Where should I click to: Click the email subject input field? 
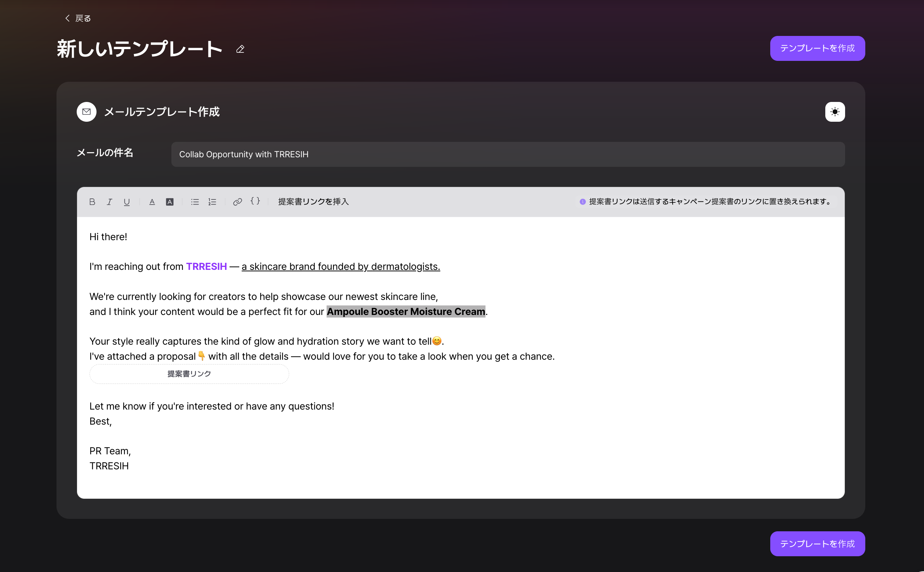coord(508,154)
